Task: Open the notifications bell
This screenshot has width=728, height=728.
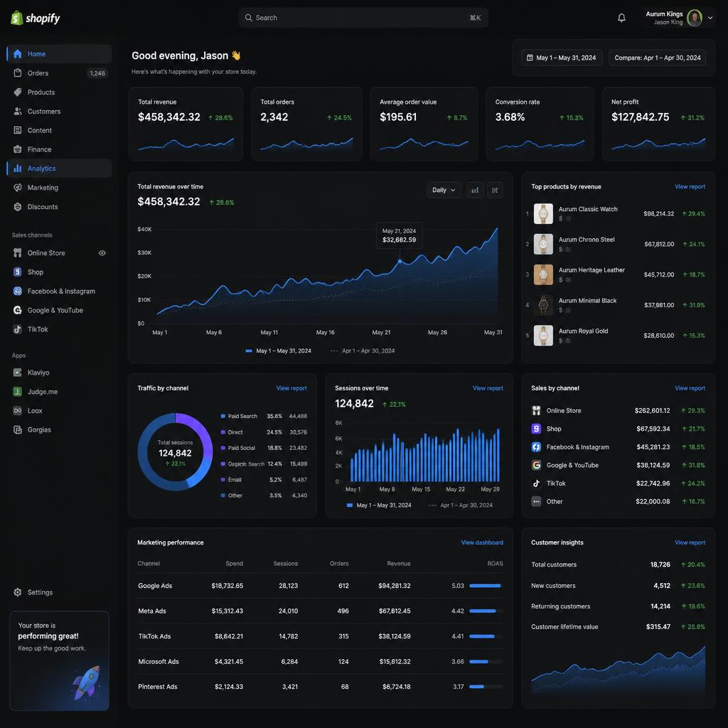Action: pos(621,18)
